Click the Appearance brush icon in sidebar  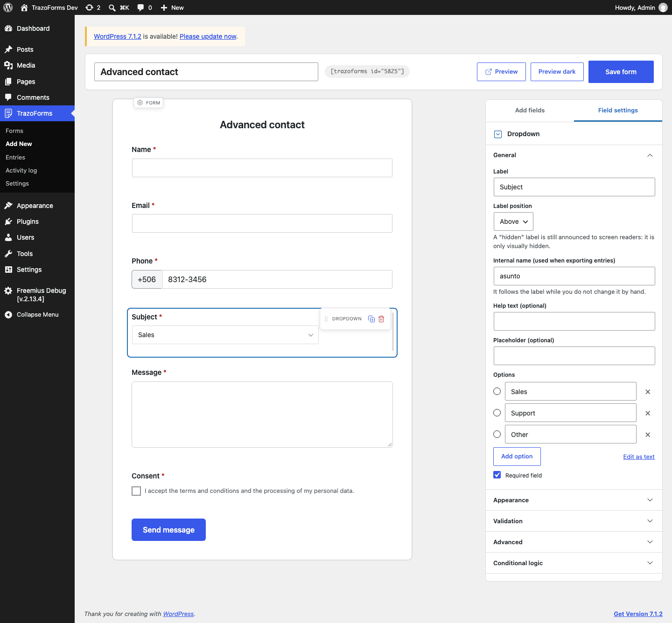pos(8,206)
